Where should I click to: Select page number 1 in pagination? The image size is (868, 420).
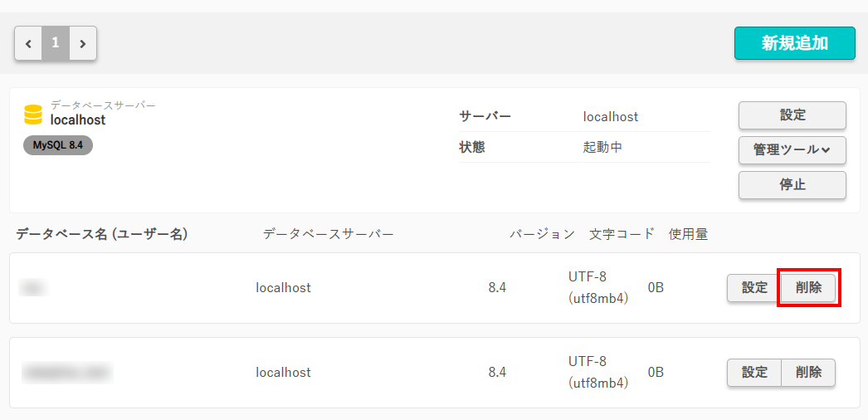pyautogui.click(x=56, y=43)
